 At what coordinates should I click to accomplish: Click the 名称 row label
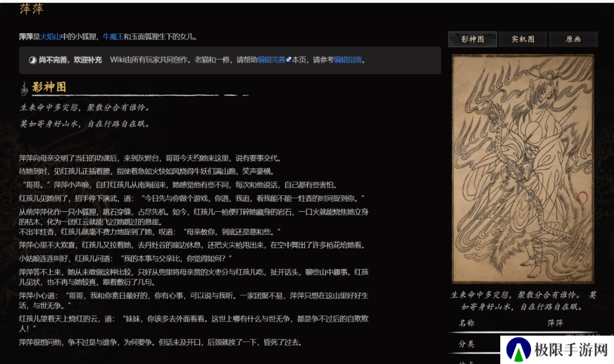pos(466,323)
